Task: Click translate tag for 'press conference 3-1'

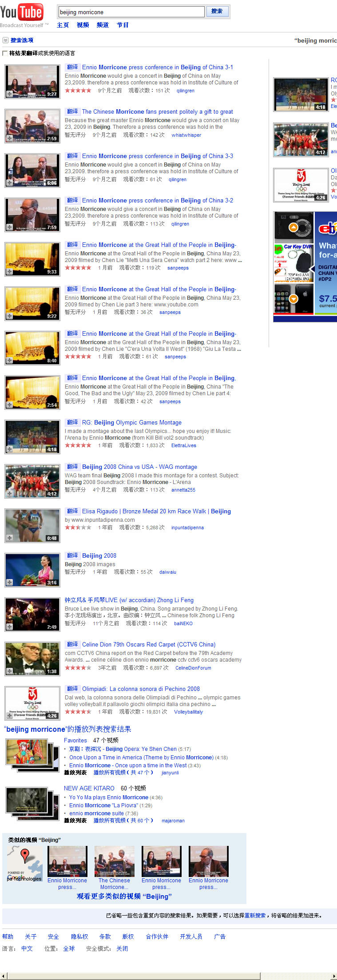Action: tap(72, 67)
